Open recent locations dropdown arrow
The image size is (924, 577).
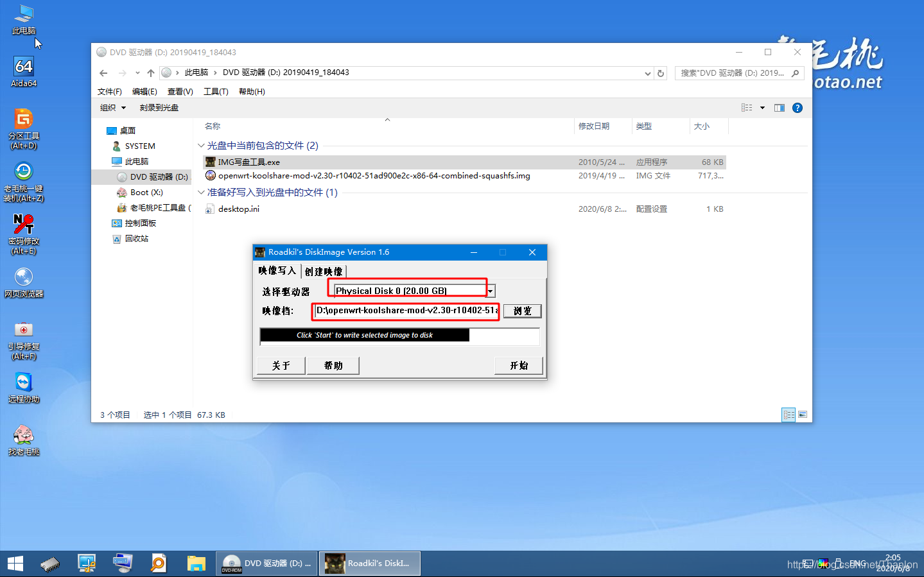(137, 73)
